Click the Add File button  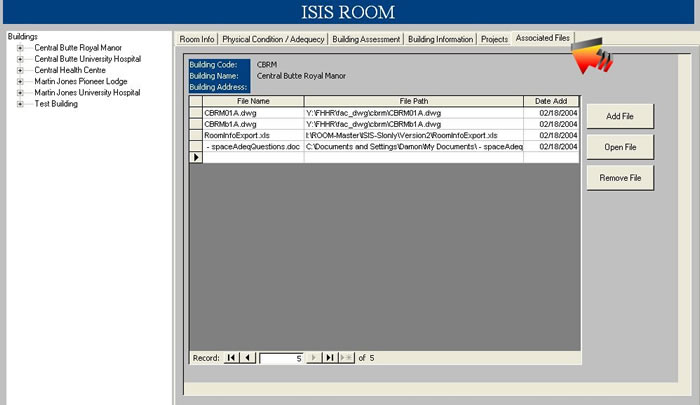620,116
